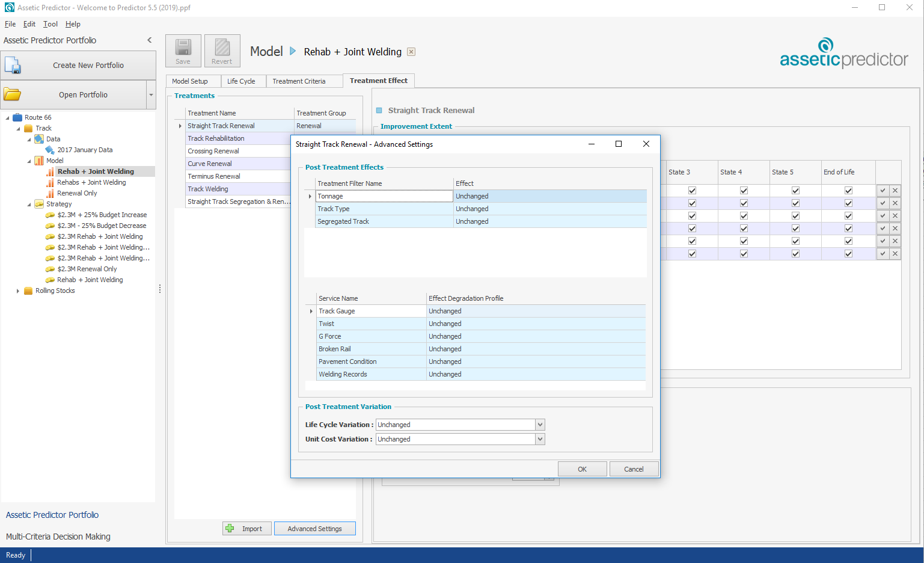Open the Unit Cost Variation dropdown
Screen dimensions: 924x563
pos(540,439)
